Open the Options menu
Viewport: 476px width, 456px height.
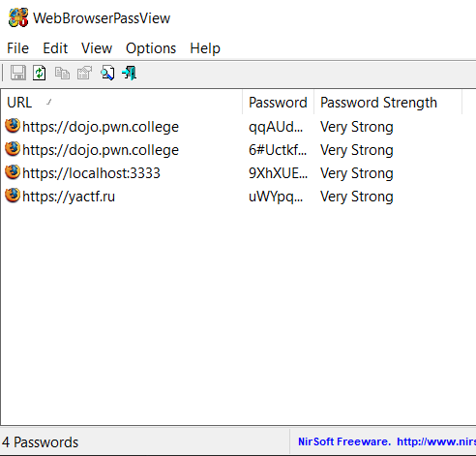point(151,48)
